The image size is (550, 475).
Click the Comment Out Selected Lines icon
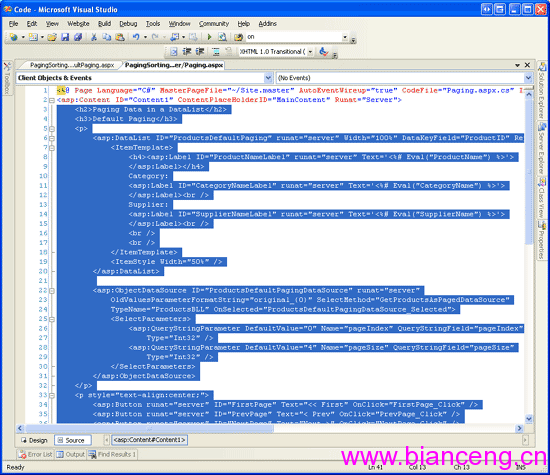click(x=216, y=52)
